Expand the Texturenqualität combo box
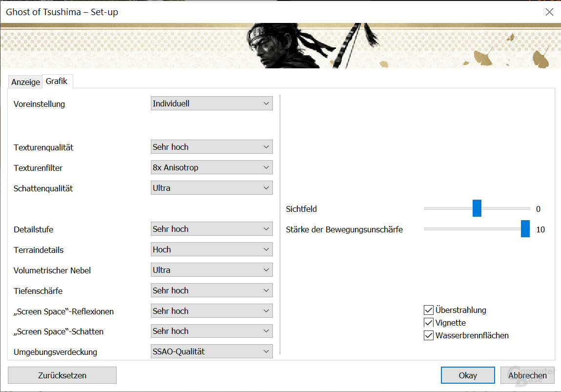This screenshot has width=561, height=392. tap(212, 147)
